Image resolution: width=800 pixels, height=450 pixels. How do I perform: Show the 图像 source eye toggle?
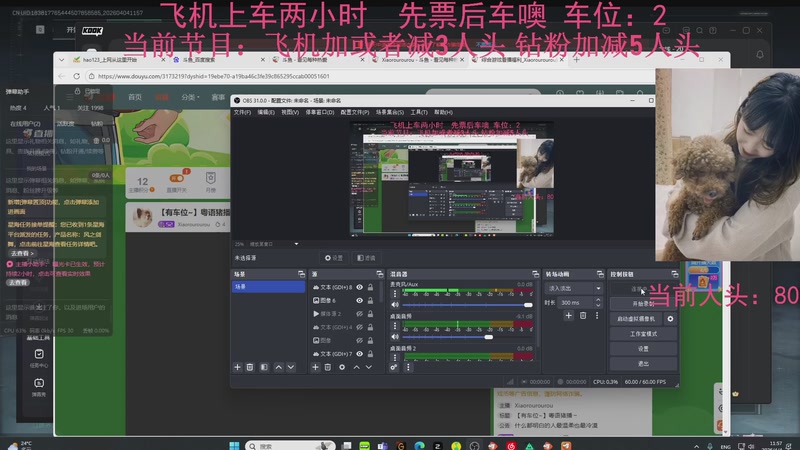[x=360, y=340]
